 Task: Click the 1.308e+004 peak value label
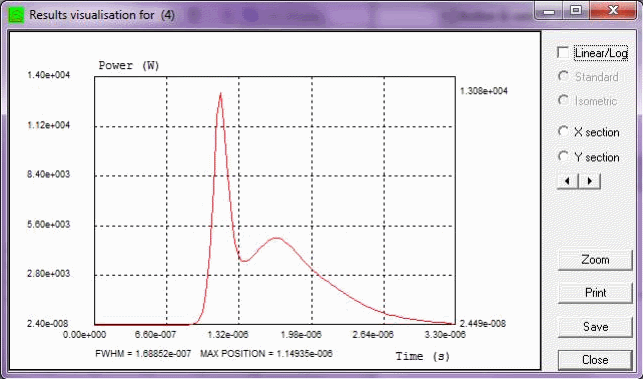(x=483, y=91)
